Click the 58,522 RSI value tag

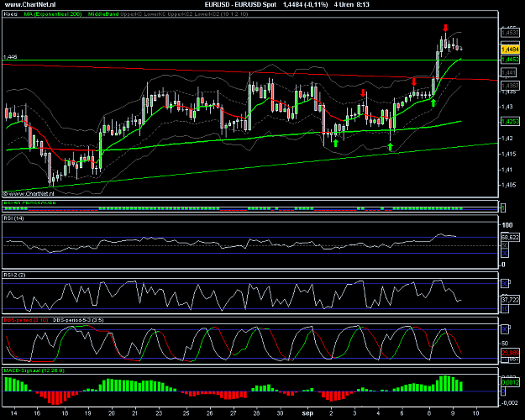[x=510, y=237]
